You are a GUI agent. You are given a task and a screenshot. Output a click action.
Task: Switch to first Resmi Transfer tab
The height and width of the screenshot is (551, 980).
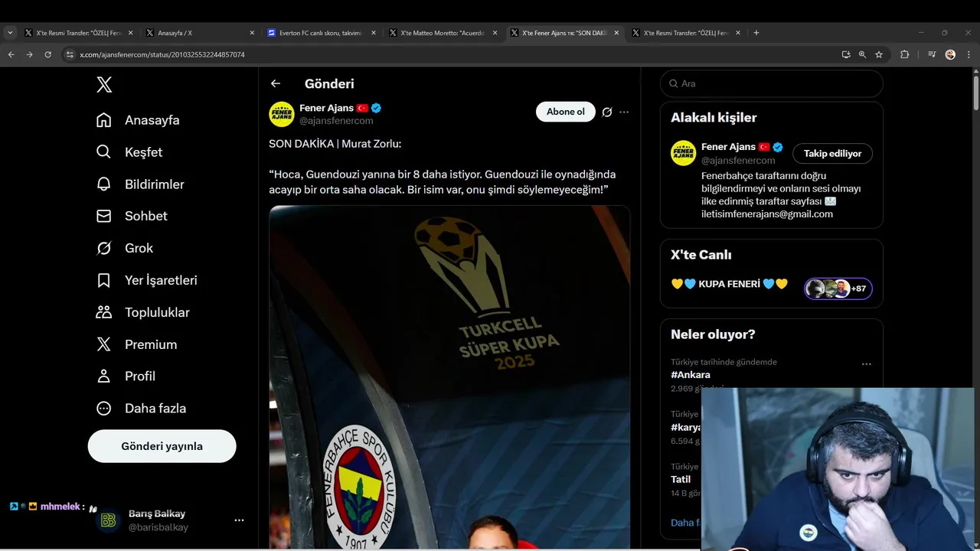tap(78, 33)
